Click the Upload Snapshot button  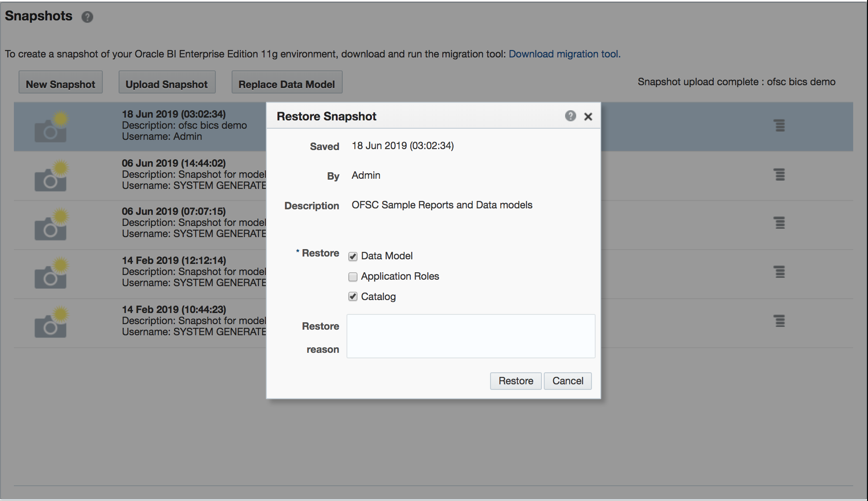(167, 84)
